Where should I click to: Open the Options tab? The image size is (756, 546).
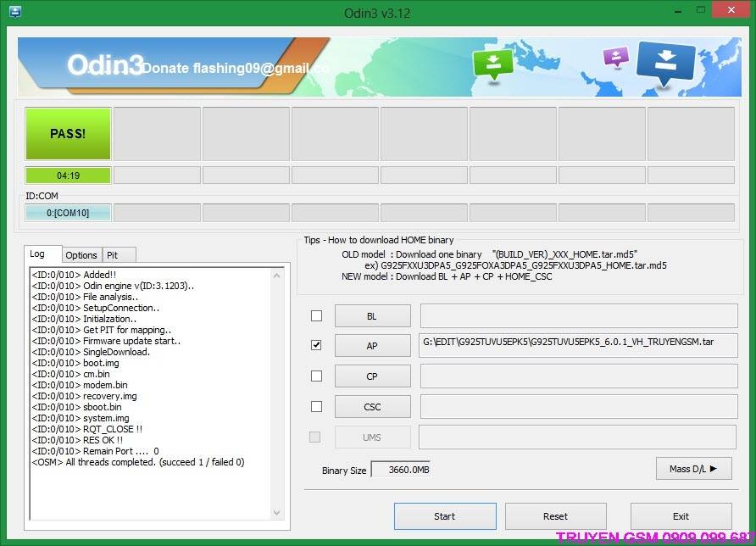pos(81,255)
